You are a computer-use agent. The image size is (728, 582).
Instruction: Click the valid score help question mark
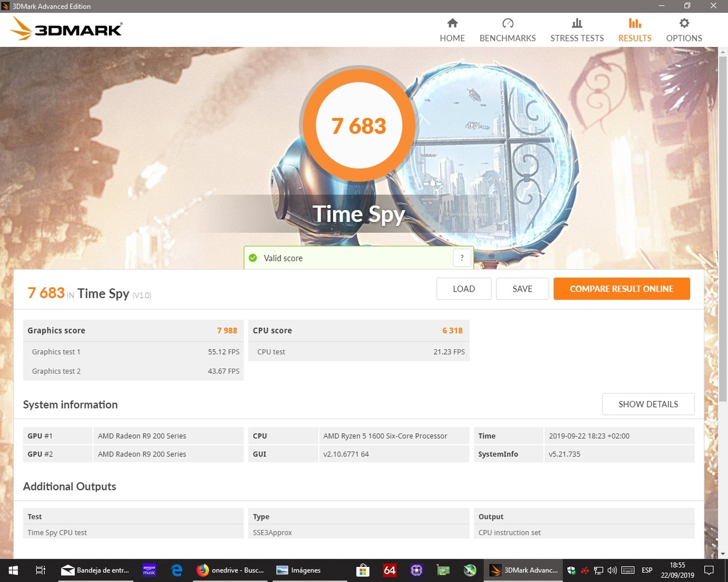(462, 258)
